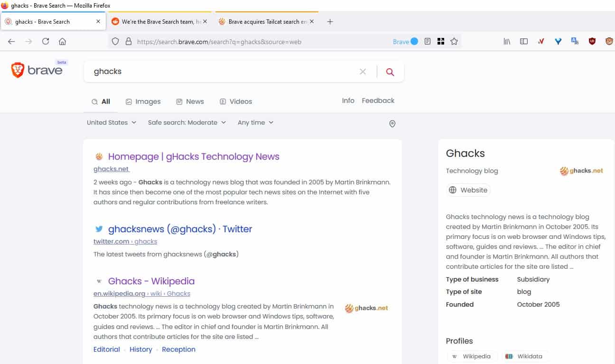Bookmark this page with the star icon
Screen dimensions: 615x364
[x=454, y=42]
